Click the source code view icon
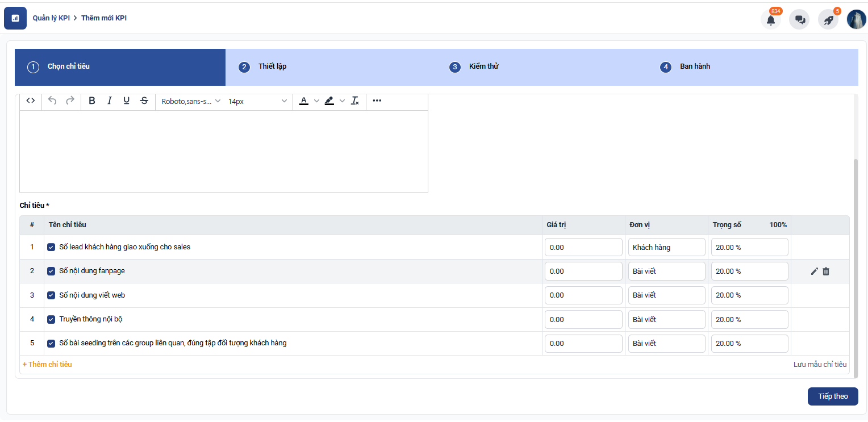The width and height of the screenshot is (868, 422). coord(31,101)
